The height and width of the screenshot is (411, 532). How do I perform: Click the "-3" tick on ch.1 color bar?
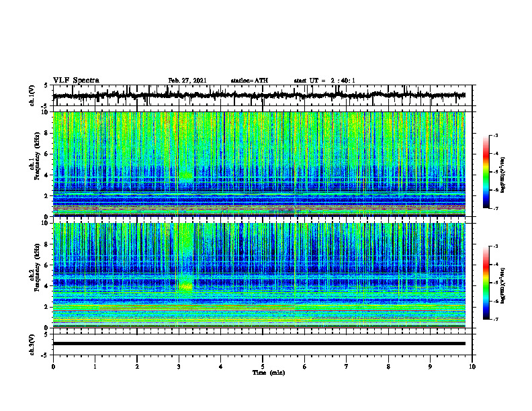(x=496, y=135)
